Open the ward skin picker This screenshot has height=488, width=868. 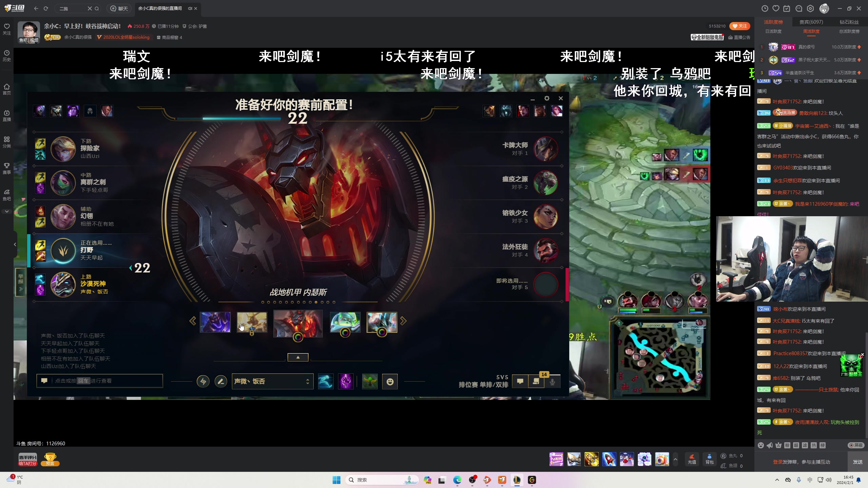370,382
